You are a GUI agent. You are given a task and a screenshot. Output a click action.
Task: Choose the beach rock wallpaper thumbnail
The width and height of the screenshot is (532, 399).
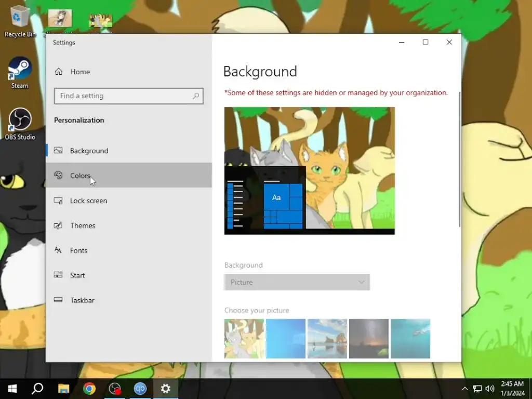[327, 339]
